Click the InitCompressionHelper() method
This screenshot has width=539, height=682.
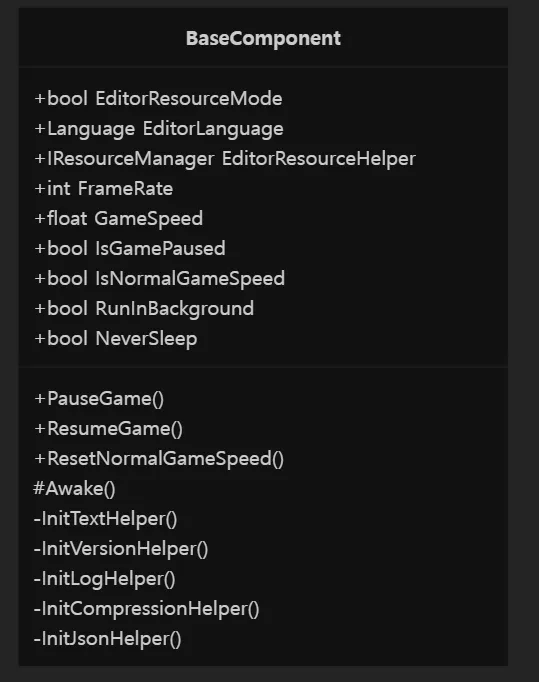146,609
